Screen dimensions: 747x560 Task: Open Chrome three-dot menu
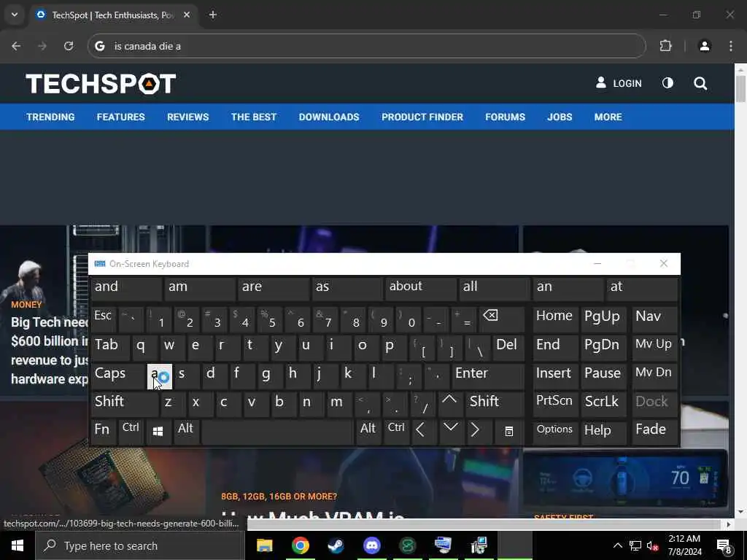pos(731,46)
